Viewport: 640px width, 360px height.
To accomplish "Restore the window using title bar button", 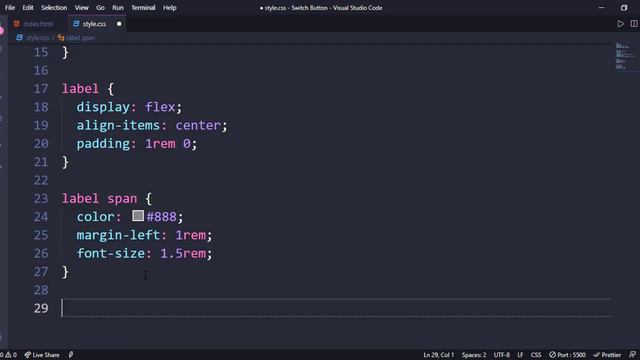I will [624, 8].
